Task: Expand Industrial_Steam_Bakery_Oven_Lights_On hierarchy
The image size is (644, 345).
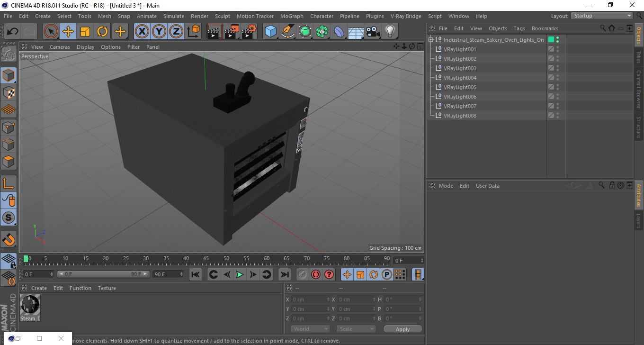Action: tap(431, 40)
